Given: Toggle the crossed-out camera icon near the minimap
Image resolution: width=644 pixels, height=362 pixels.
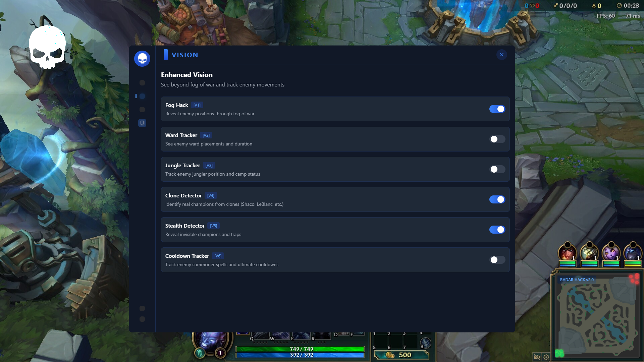Looking at the screenshot, I should 537,357.
